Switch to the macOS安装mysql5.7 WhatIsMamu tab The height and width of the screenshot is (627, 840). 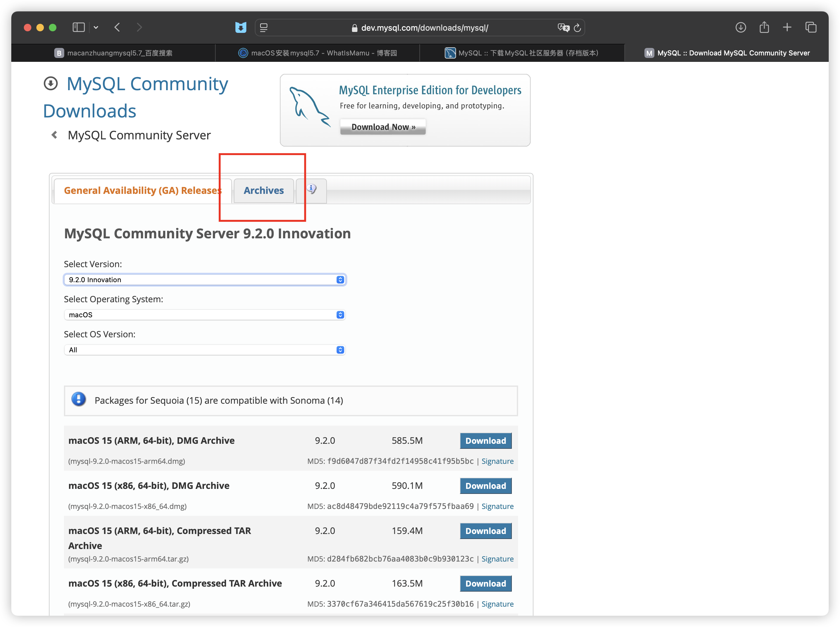(x=318, y=53)
